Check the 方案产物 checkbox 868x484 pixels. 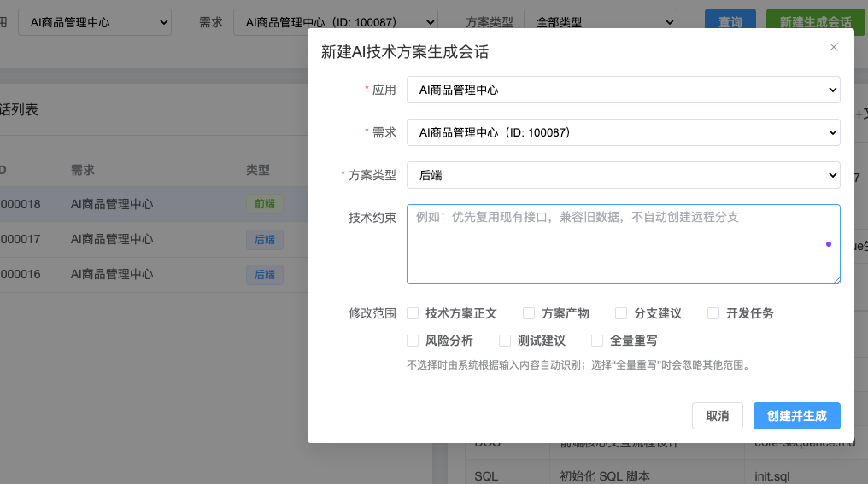click(x=529, y=313)
